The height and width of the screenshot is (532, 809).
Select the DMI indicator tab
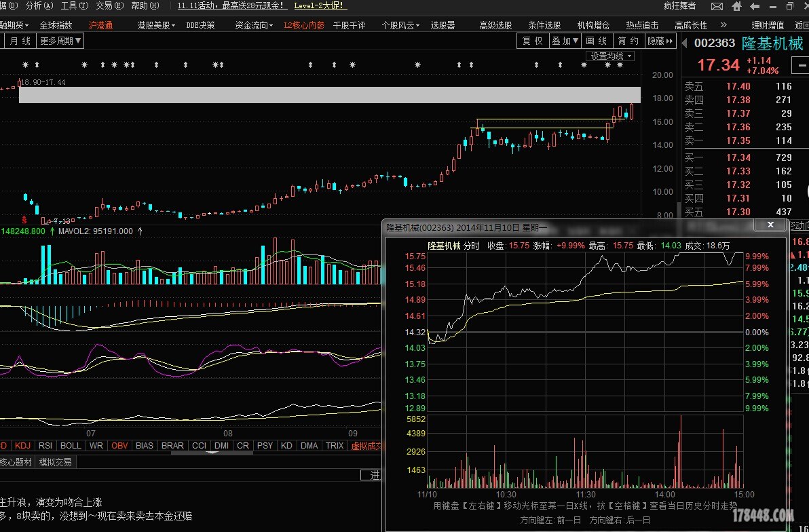(x=221, y=445)
